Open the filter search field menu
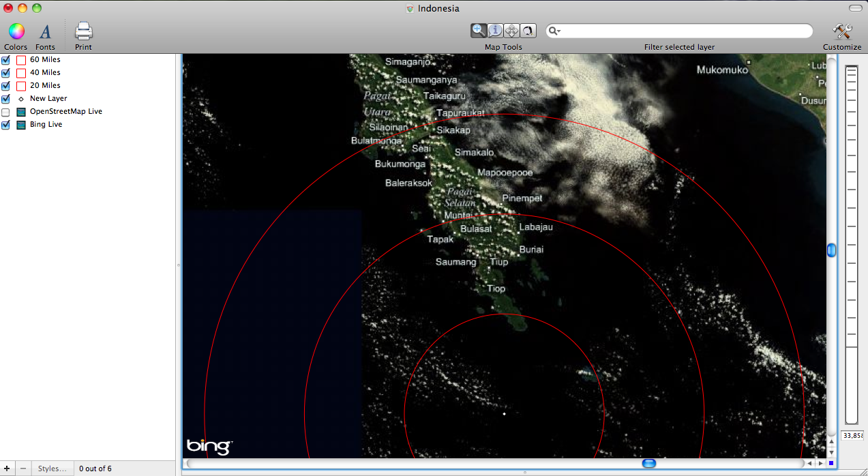The width and height of the screenshot is (868, 476). pyautogui.click(x=554, y=31)
